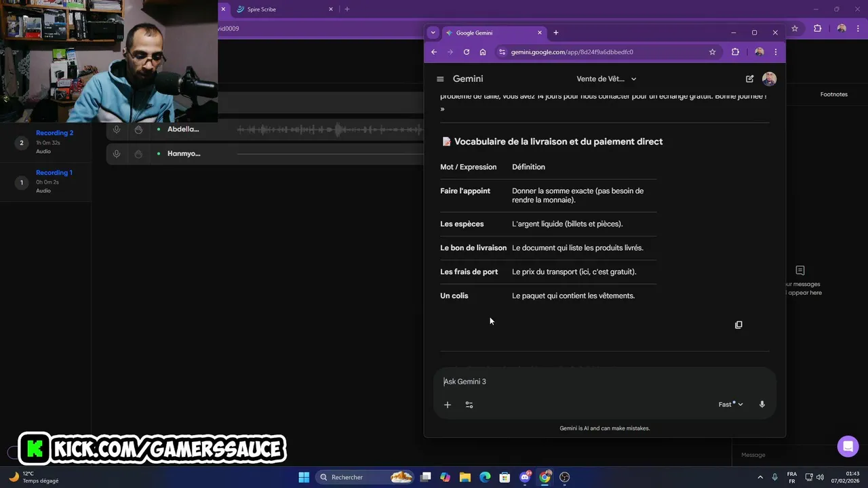Image resolution: width=868 pixels, height=488 pixels.
Task: Open the Chrome three-dot menu in Gemini window
Action: 776,52
